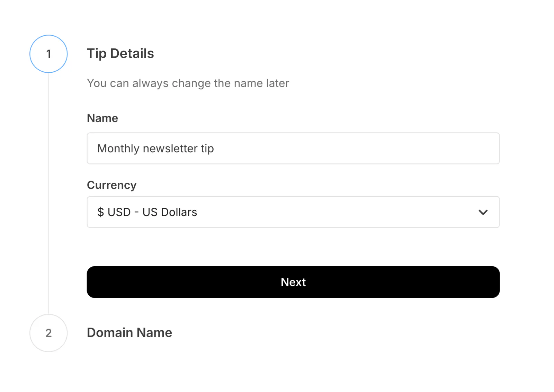Collapse the Tip Details section

coord(120,53)
